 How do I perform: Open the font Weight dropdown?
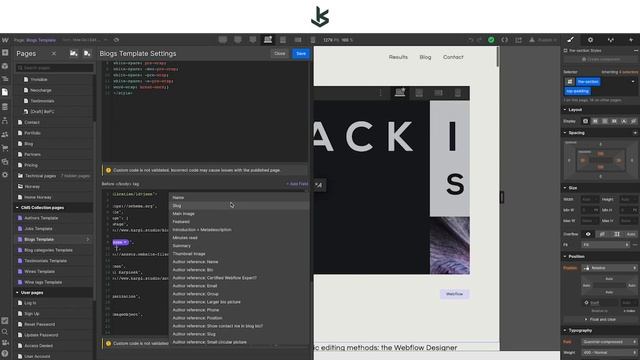pyautogui.click(x=610, y=352)
